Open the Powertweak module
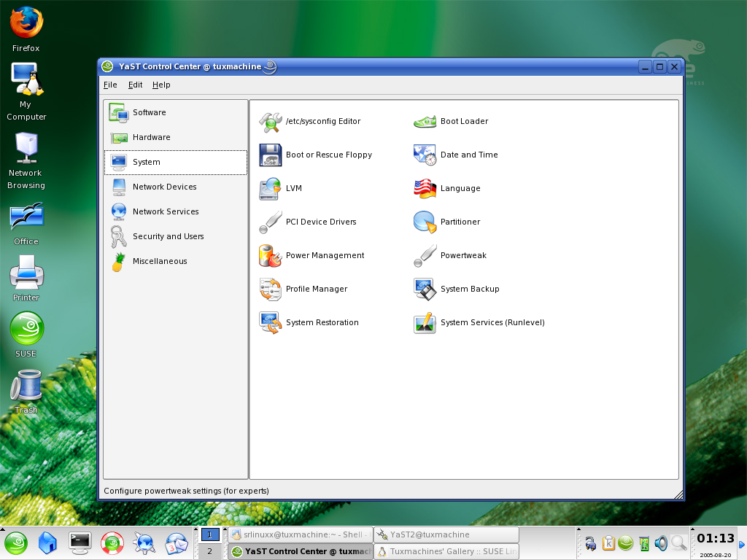The width and height of the screenshot is (747, 560). coord(449,255)
